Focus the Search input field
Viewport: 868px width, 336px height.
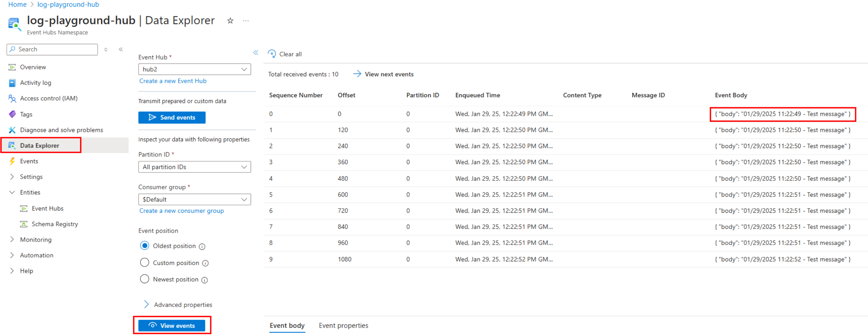click(52, 50)
